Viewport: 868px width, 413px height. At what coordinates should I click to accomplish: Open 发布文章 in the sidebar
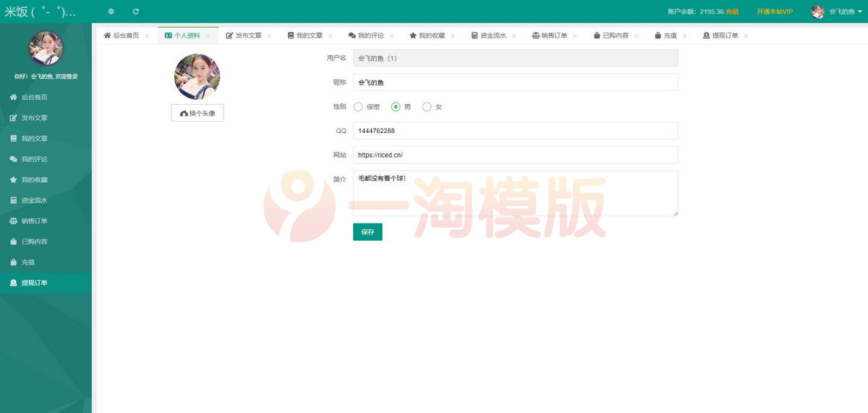coord(34,118)
